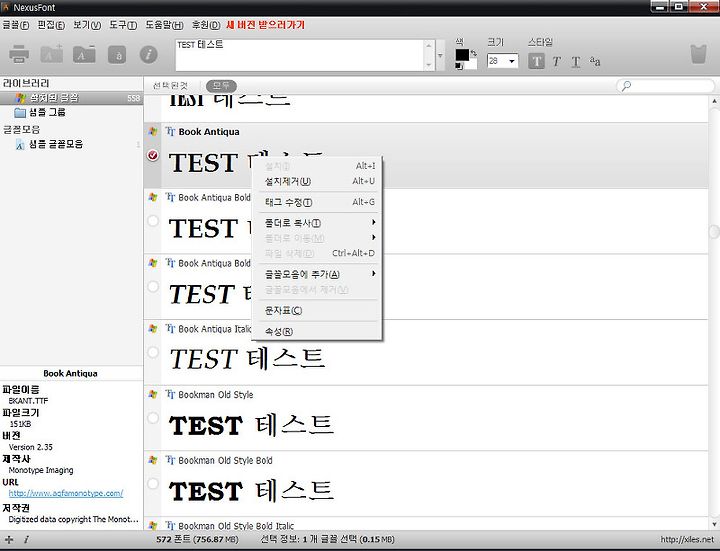Select the '샘플 글꼴모음' font set
Image resolution: width=720 pixels, height=551 pixels.
point(56,144)
